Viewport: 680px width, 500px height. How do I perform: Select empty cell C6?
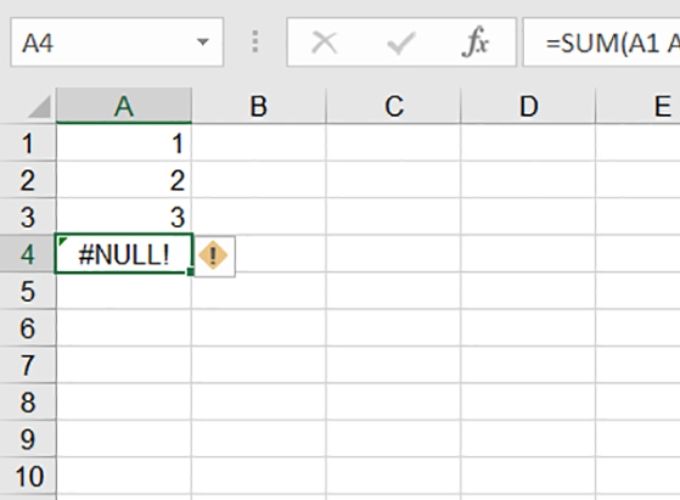[393, 328]
